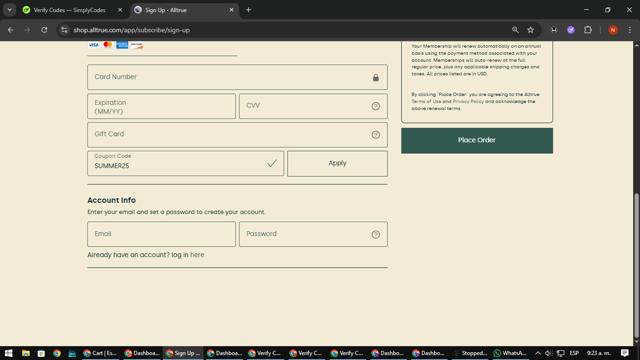Click the Password input field

313,234
